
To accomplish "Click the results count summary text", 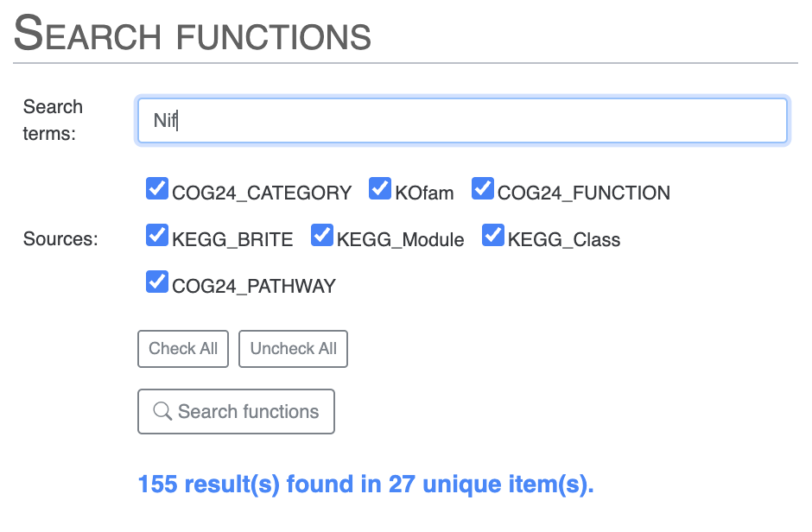I will [365, 484].
